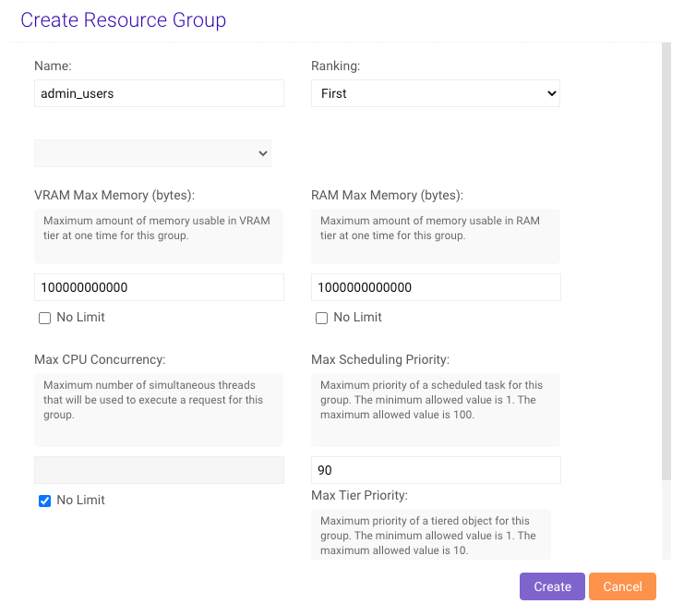
Task: Click the Max Tier Priority description box
Action: coord(430,535)
